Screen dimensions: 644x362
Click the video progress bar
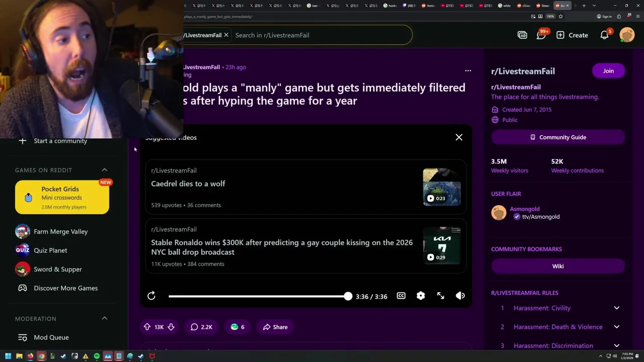(260, 296)
